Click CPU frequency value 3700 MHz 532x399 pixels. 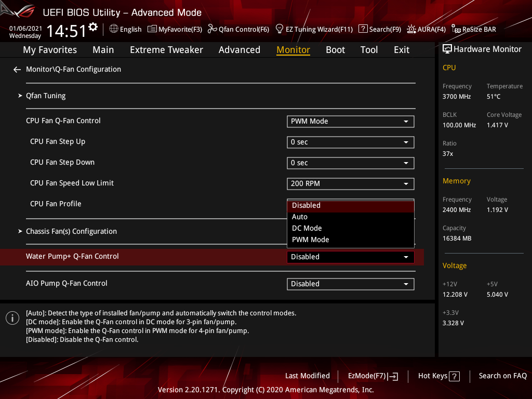click(456, 97)
